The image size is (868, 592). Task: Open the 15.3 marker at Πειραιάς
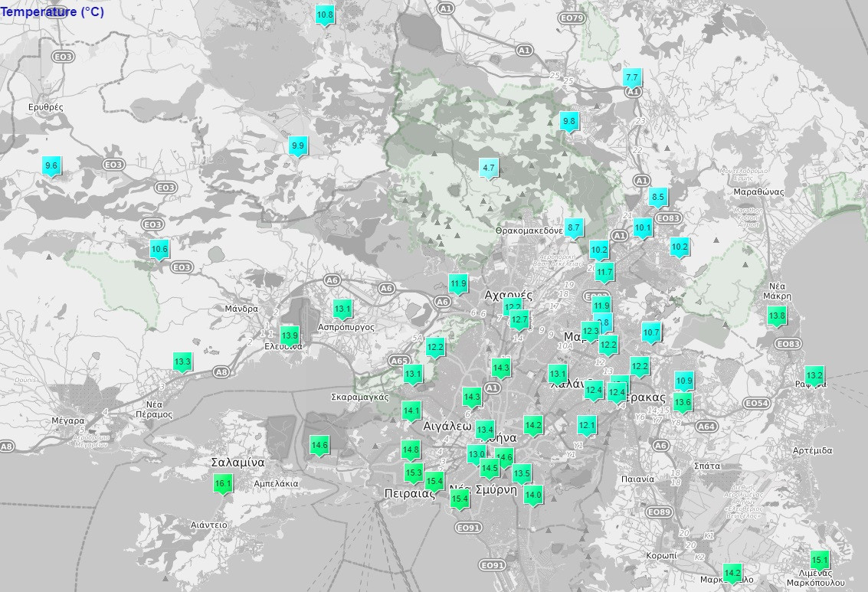click(414, 473)
